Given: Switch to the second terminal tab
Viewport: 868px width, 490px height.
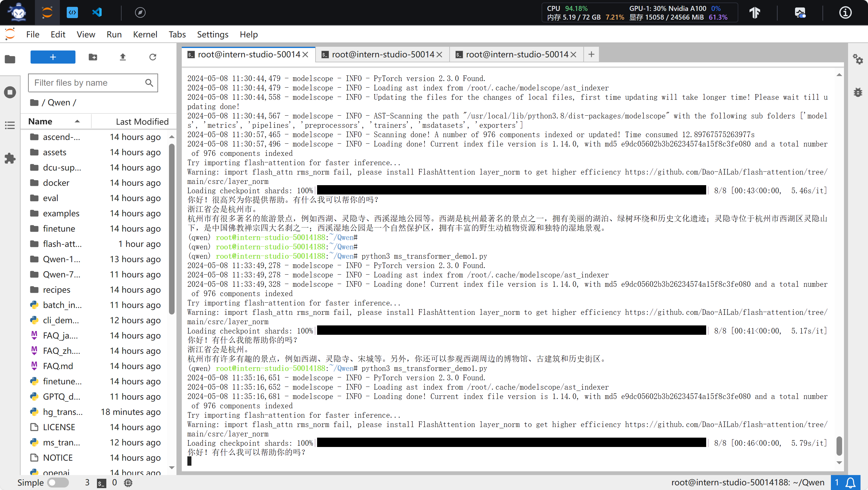Looking at the screenshot, I should (383, 55).
